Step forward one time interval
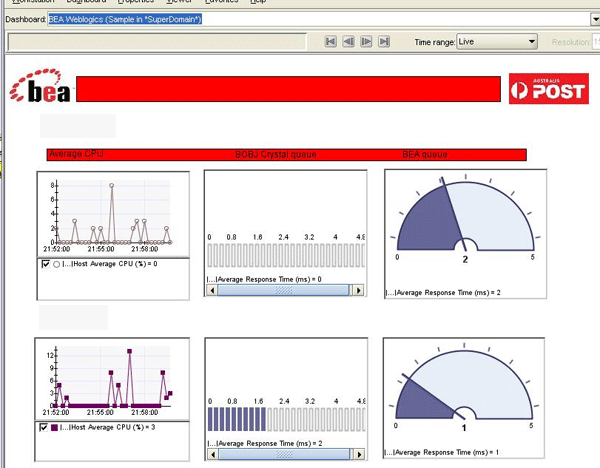 [x=366, y=41]
